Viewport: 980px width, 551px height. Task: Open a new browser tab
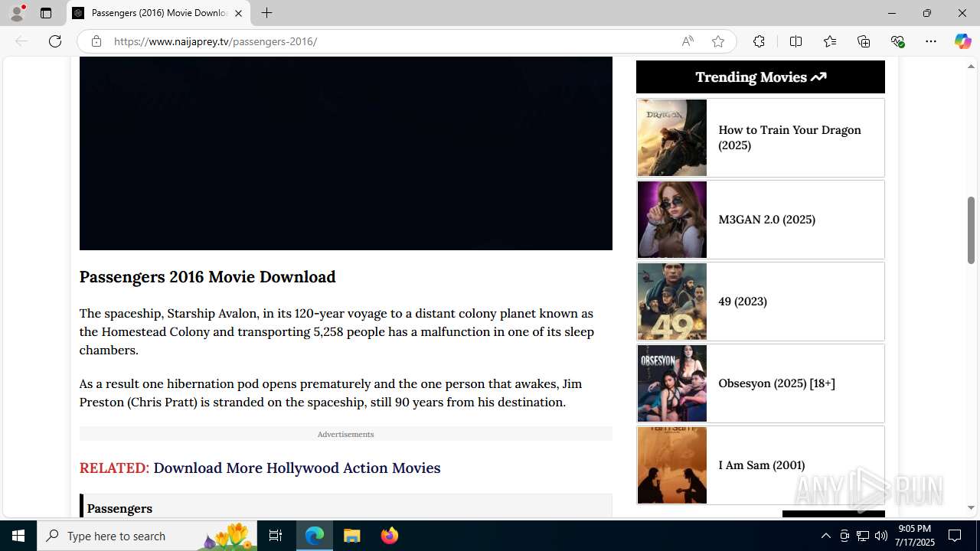266,13
